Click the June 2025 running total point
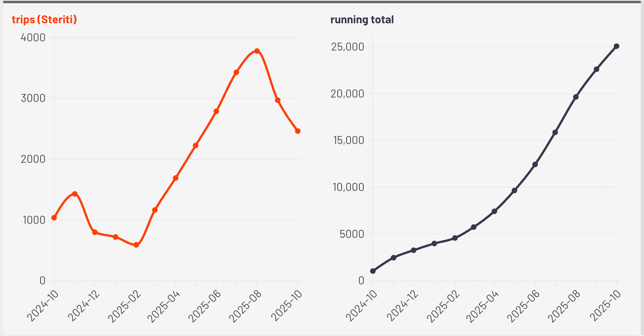 pos(535,164)
